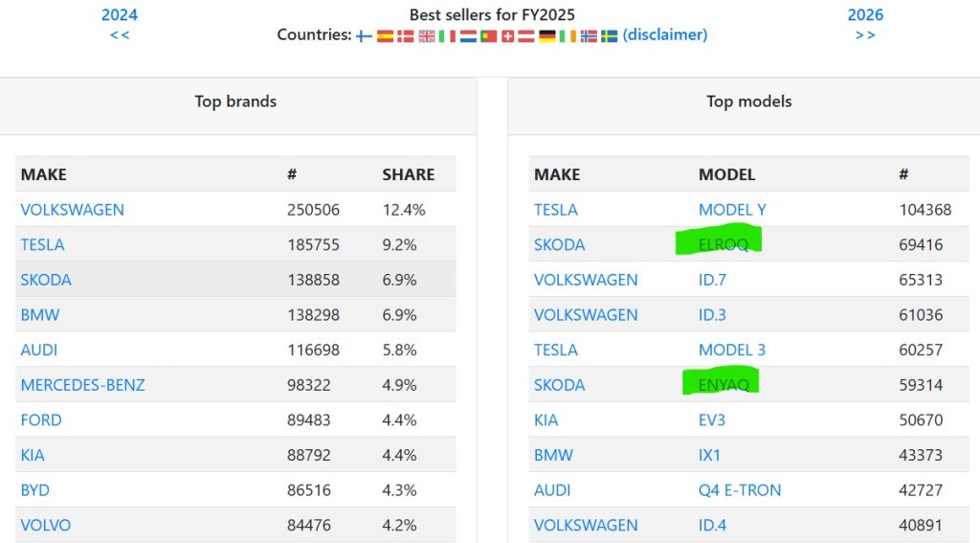Select the Denmark flag icon
The height and width of the screenshot is (543, 980).
(406, 35)
